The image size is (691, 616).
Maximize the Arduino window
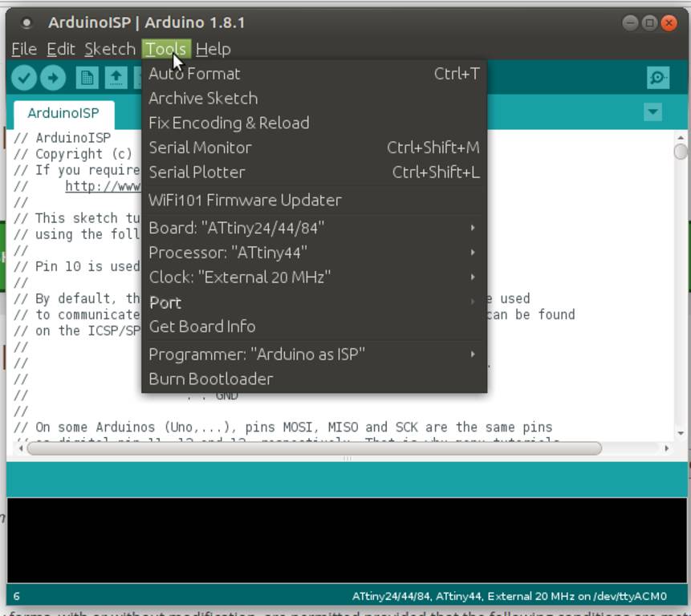pos(649,22)
